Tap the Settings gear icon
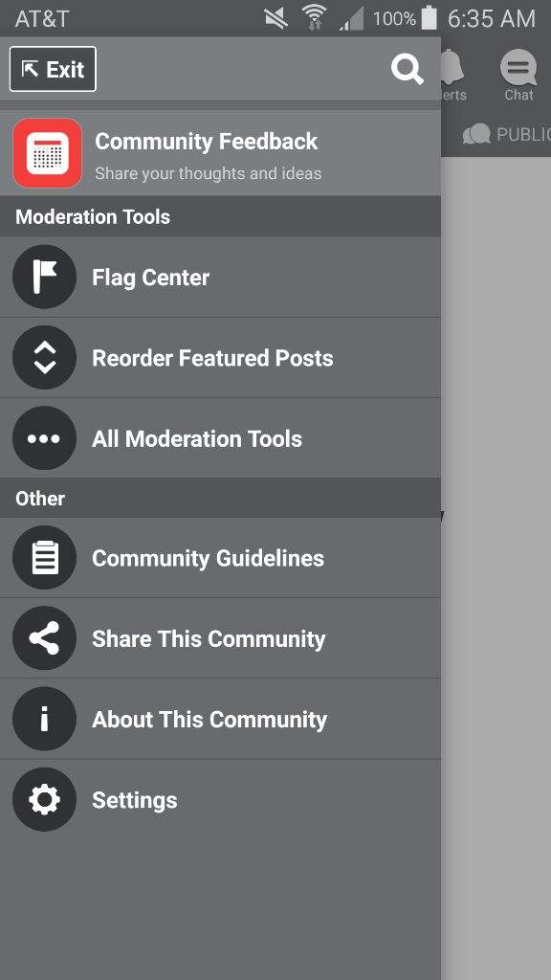 tap(44, 799)
